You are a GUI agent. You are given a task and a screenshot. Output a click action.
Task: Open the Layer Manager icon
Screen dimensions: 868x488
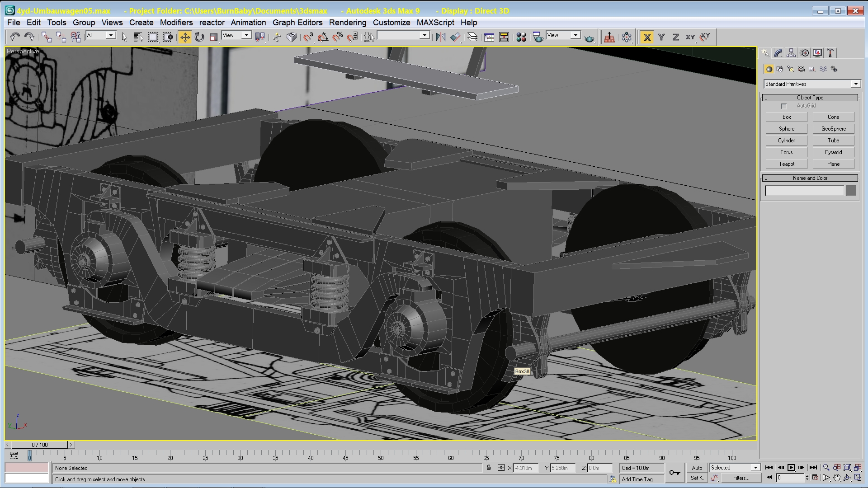tap(472, 37)
